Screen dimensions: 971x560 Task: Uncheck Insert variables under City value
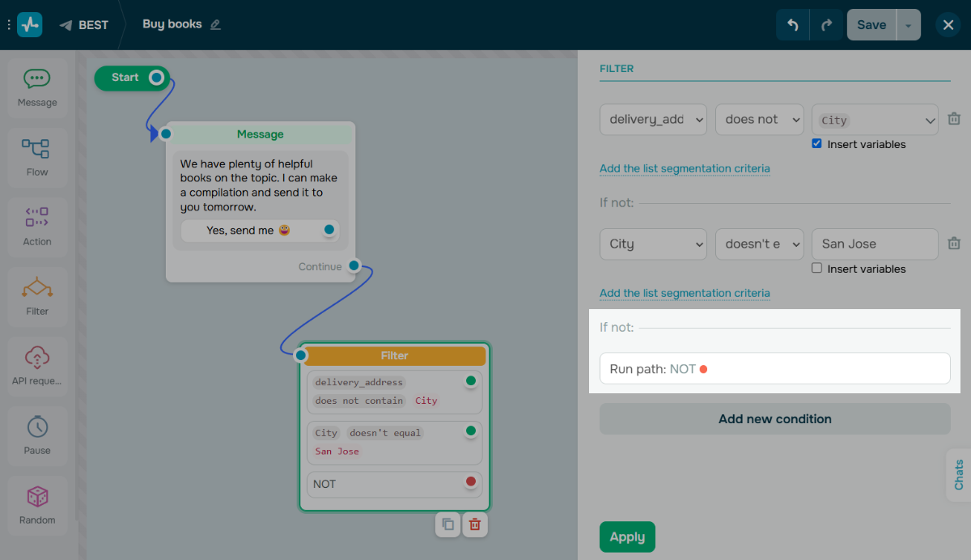coord(817,144)
